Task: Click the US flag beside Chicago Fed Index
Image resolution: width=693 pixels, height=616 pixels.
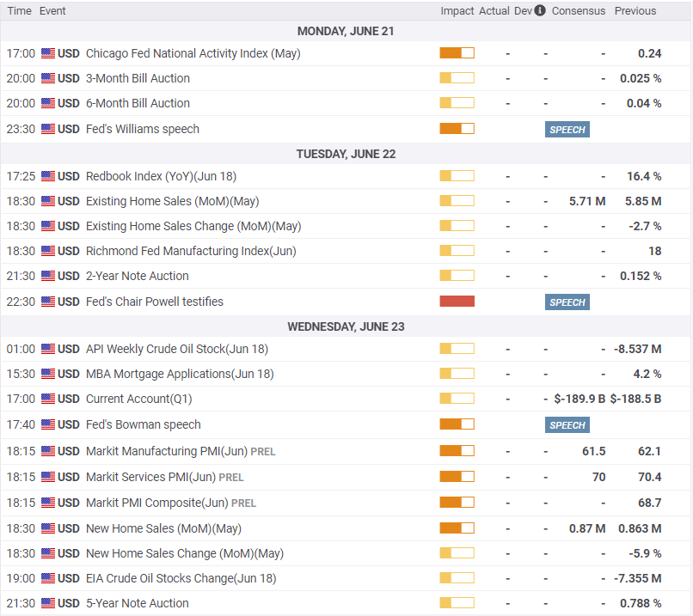Action: pos(48,53)
